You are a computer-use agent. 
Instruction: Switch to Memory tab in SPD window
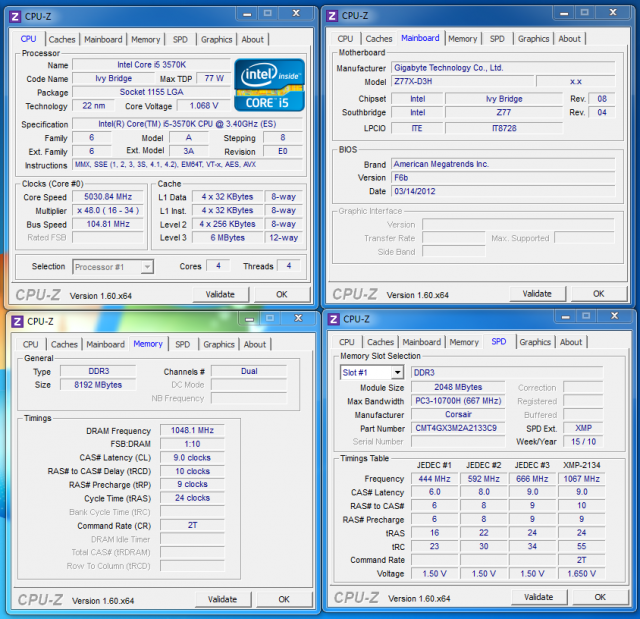pos(464,342)
